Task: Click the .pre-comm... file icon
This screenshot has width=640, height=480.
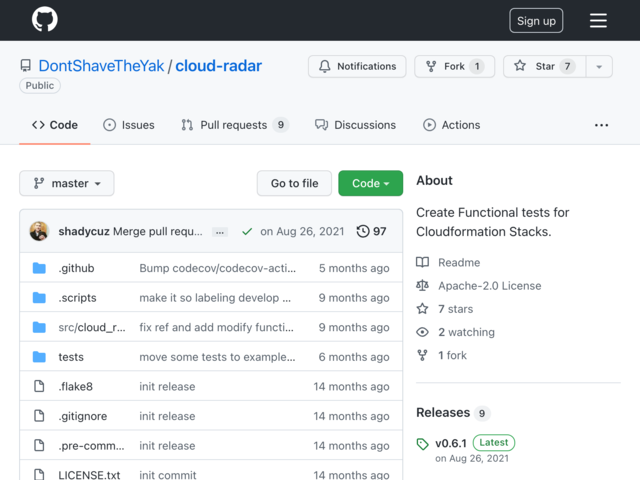Action: coord(39,445)
